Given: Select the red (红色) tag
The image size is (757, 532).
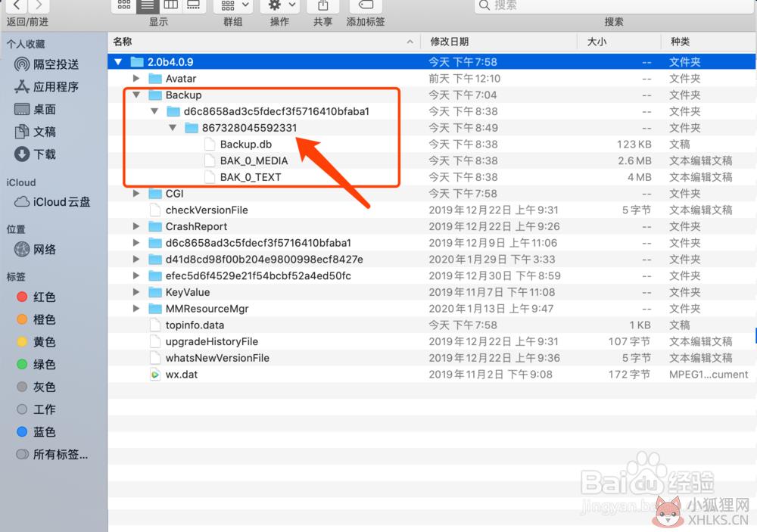Looking at the screenshot, I should [x=36, y=297].
